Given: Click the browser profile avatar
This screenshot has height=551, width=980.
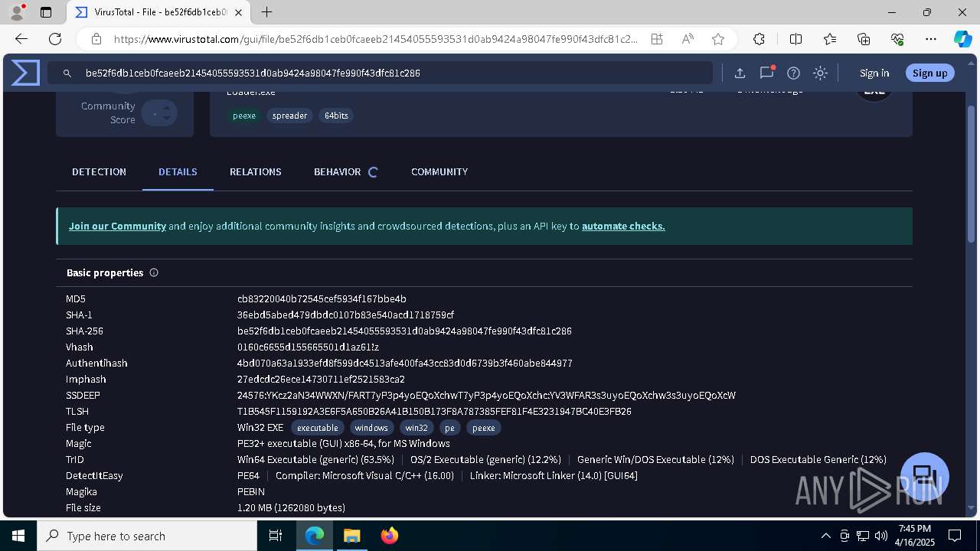Looking at the screenshot, I should click(x=17, y=12).
